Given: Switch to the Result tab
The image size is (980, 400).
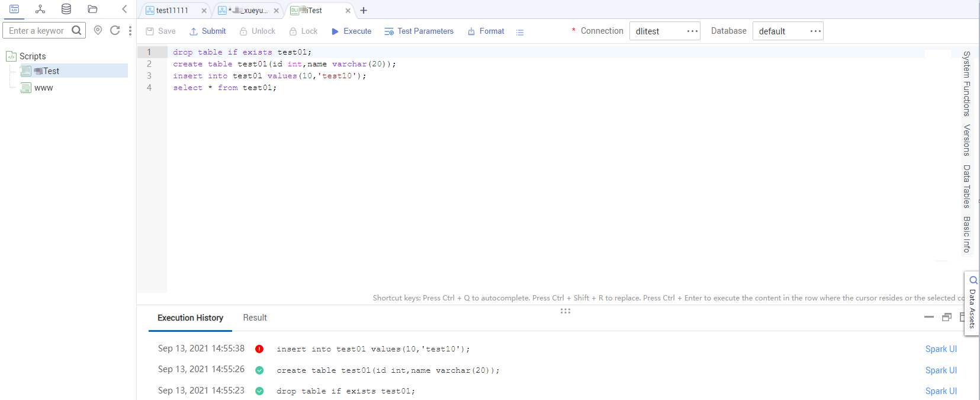Looking at the screenshot, I should 255,318.
